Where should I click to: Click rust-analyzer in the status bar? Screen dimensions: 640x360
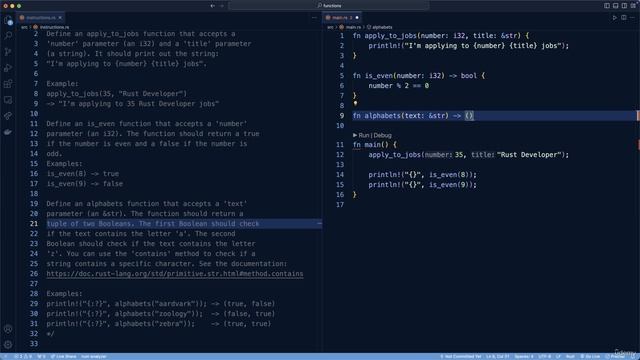pyautogui.click(x=94, y=356)
